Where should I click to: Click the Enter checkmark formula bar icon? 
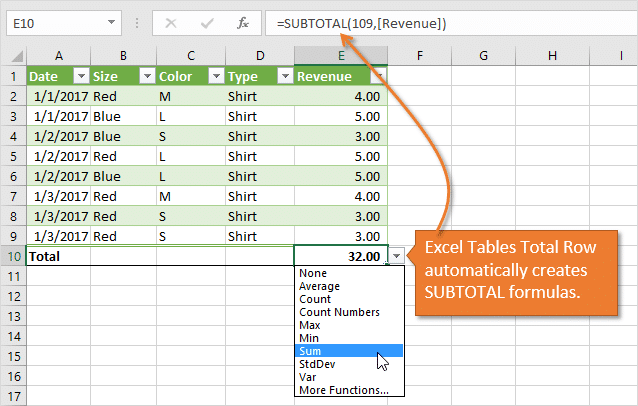coord(207,22)
